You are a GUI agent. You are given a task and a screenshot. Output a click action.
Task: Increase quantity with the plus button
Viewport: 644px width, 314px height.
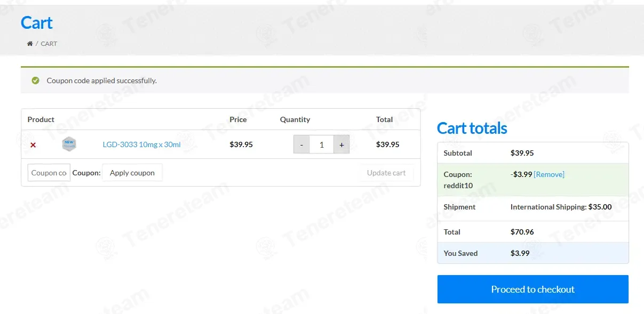click(x=341, y=144)
